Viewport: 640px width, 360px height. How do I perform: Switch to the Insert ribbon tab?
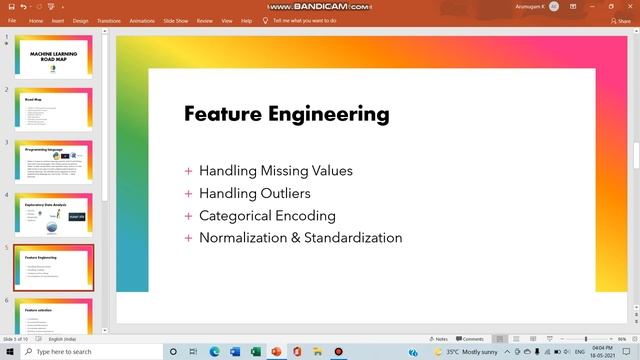point(58,21)
